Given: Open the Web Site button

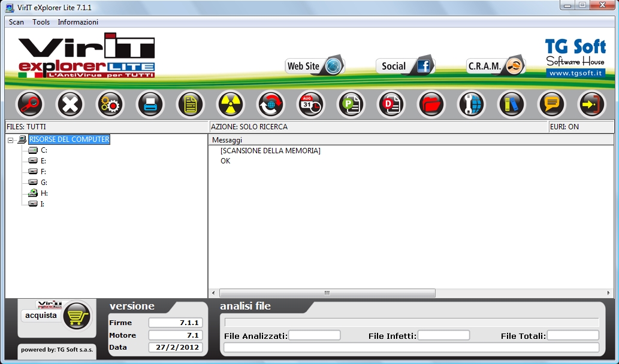Looking at the screenshot, I should 315,65.
